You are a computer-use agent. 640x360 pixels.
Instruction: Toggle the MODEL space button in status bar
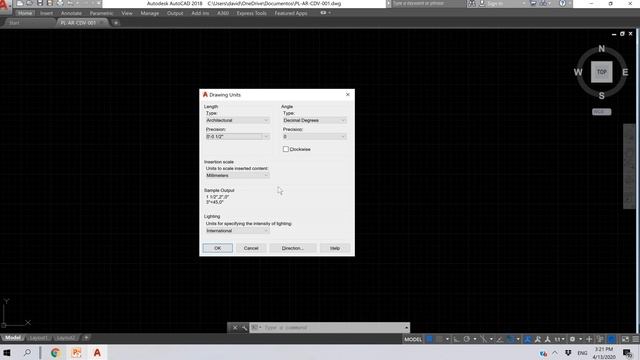[x=413, y=339]
